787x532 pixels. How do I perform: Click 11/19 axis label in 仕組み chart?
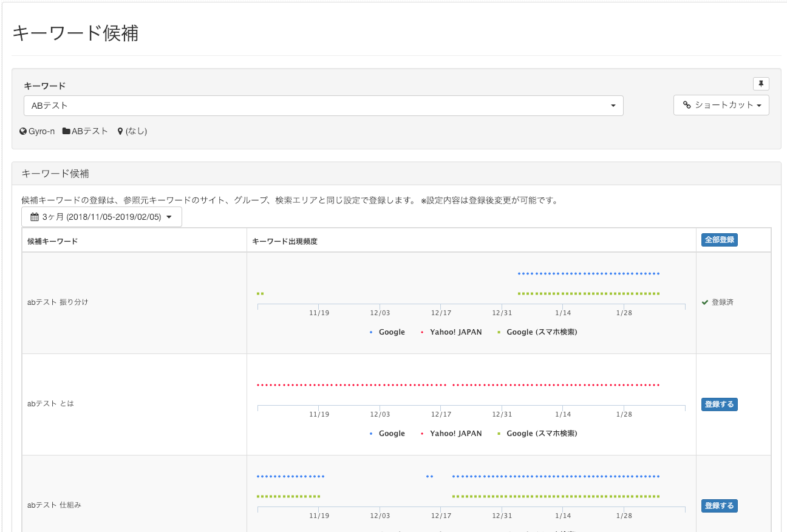click(x=319, y=516)
